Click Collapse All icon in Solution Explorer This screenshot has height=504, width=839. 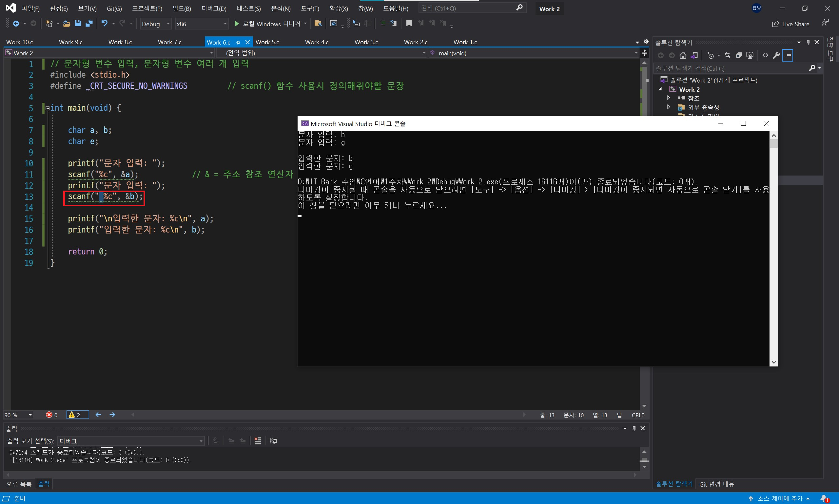click(739, 55)
